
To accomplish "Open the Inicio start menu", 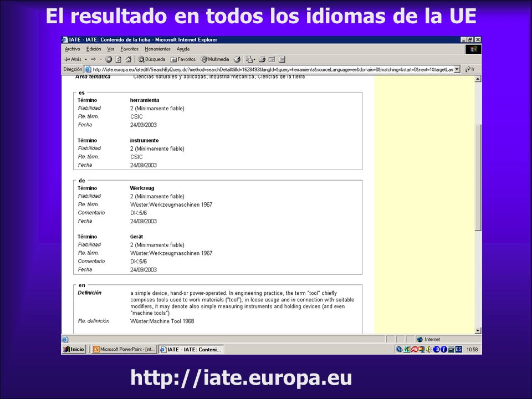I will point(74,349).
